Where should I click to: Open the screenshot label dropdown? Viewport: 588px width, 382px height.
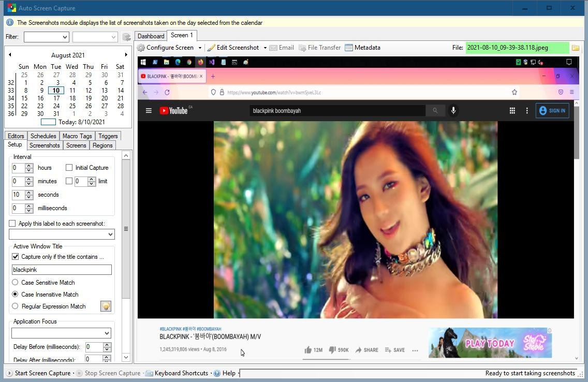[x=62, y=234]
